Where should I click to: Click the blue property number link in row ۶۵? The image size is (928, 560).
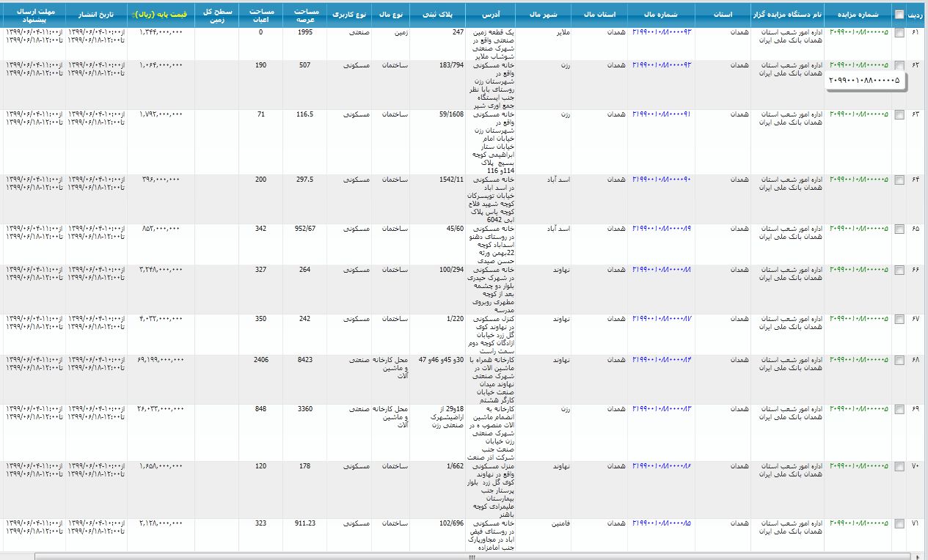click(x=662, y=229)
